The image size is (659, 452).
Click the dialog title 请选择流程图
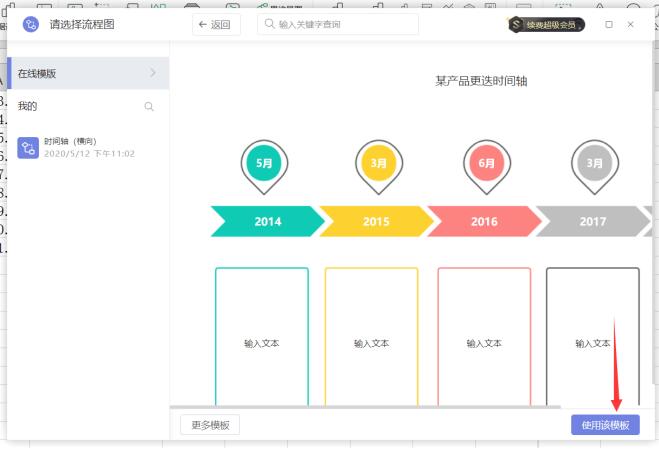click(82, 24)
